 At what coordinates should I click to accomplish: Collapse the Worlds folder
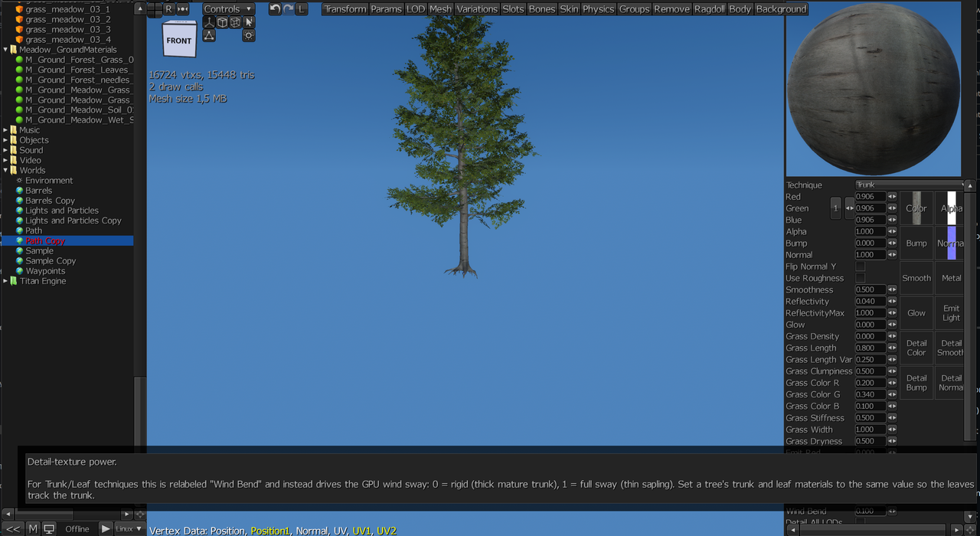(x=5, y=170)
